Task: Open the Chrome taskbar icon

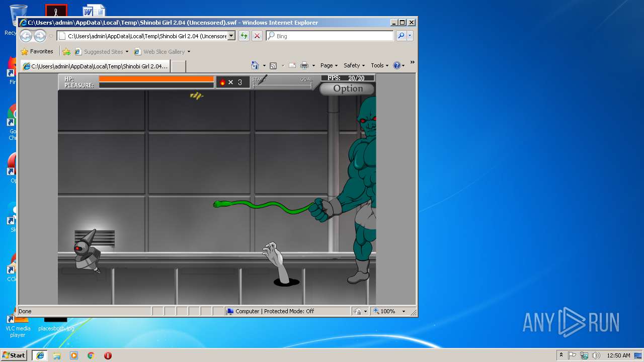Action: [x=91, y=355]
